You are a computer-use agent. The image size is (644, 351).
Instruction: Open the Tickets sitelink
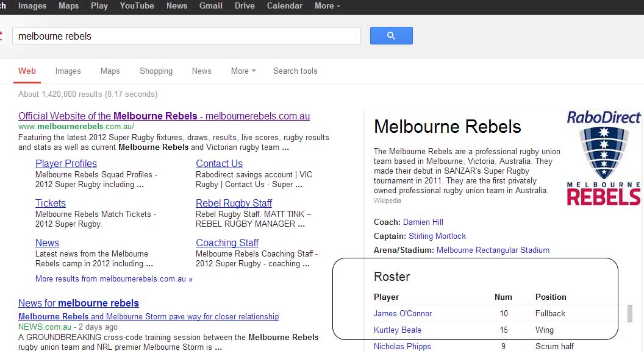pyautogui.click(x=51, y=203)
